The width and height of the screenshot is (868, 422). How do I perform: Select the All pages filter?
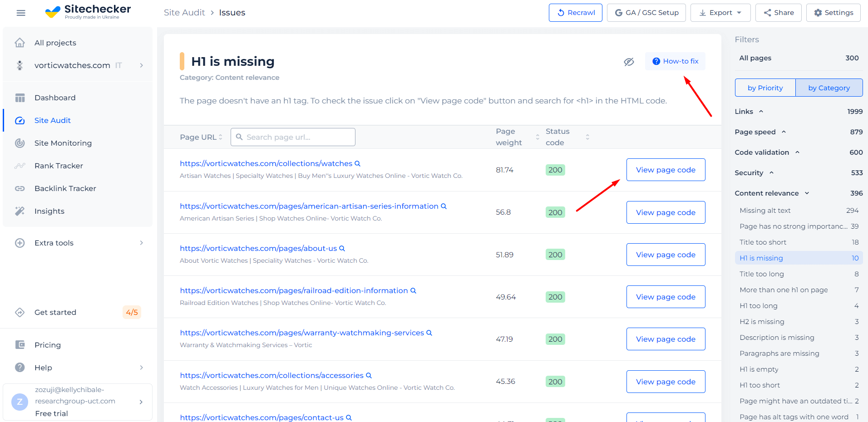799,58
